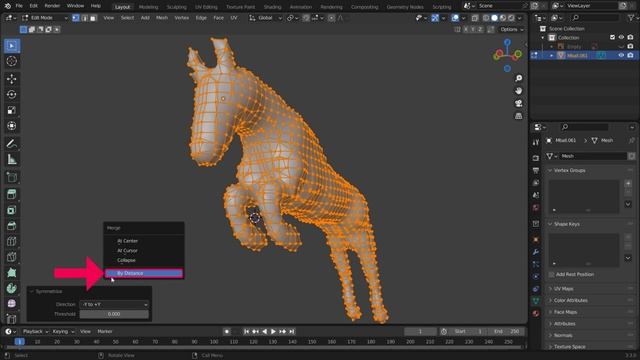Pick the Measure tool
This screenshot has width=640, height=360.
pyautogui.click(x=11, y=160)
